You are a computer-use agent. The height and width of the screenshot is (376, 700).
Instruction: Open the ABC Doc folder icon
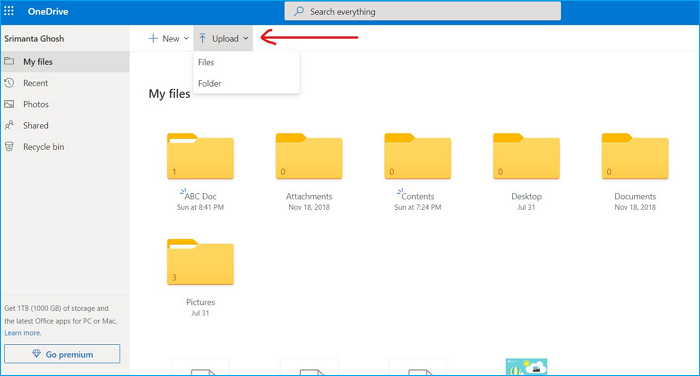200,156
